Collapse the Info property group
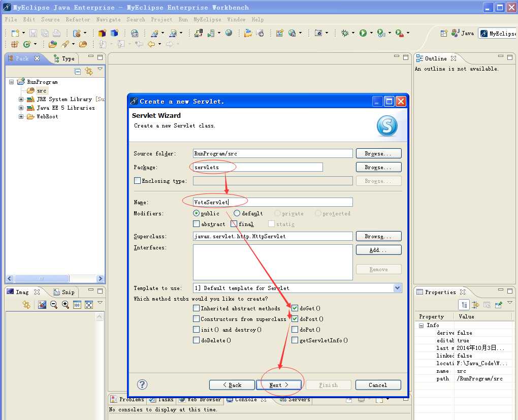Viewport: 518px width, 420px height. coord(421,326)
